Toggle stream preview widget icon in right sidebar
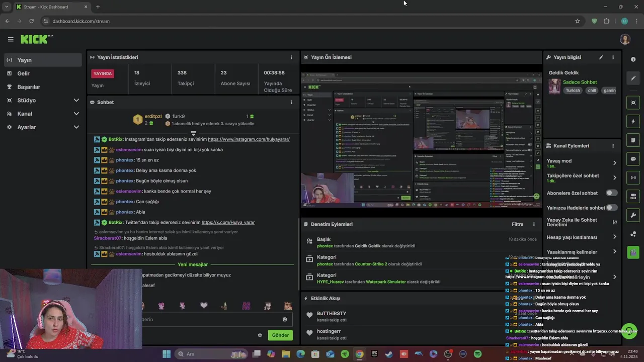This screenshot has height=362, width=644. click(x=633, y=103)
